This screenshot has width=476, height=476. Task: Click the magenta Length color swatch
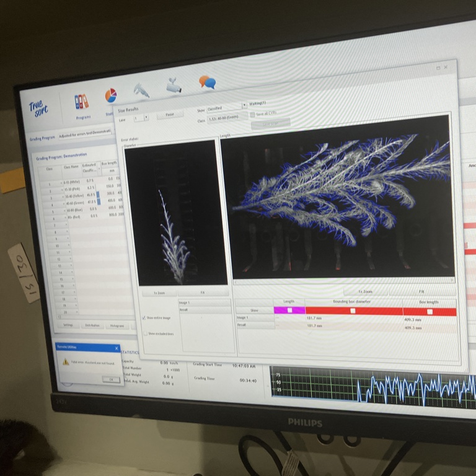click(x=289, y=310)
